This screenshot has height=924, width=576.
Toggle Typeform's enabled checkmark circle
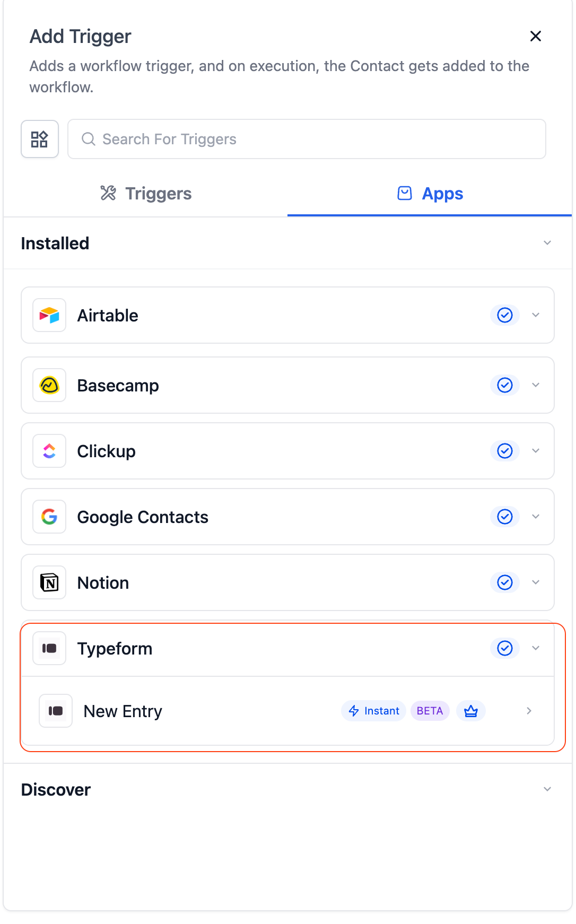(x=504, y=648)
